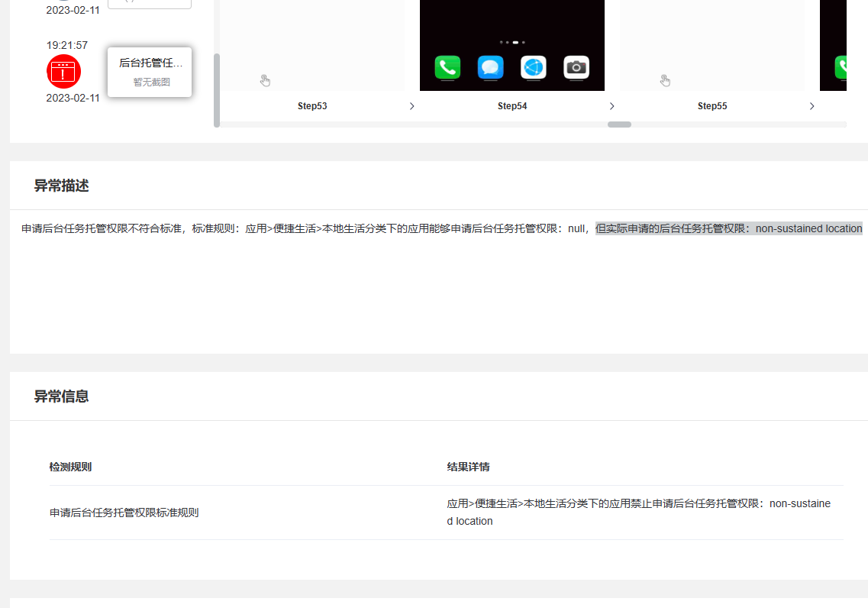
Task: Click the page indicator dots in Step54 screenshot
Action: pos(512,42)
